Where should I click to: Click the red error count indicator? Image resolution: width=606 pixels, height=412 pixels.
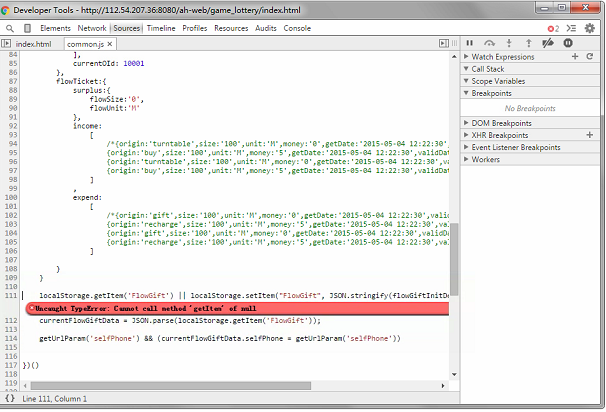pyautogui.click(x=551, y=29)
